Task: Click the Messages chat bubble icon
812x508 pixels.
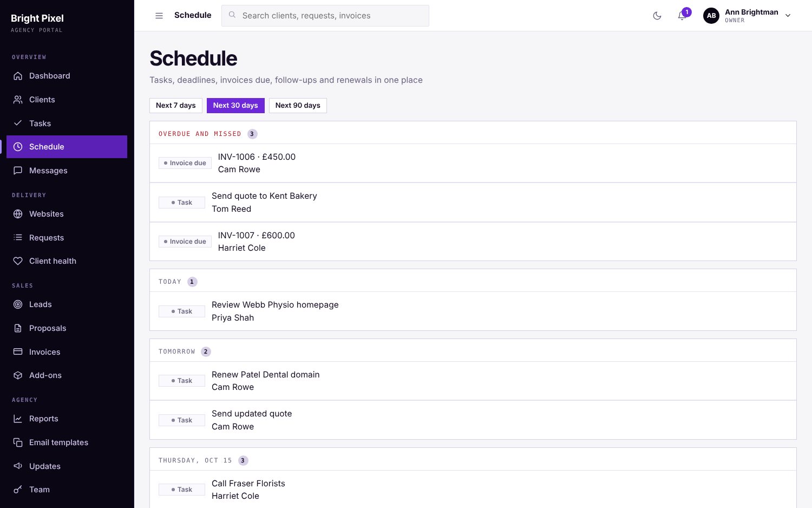Action: (18, 171)
